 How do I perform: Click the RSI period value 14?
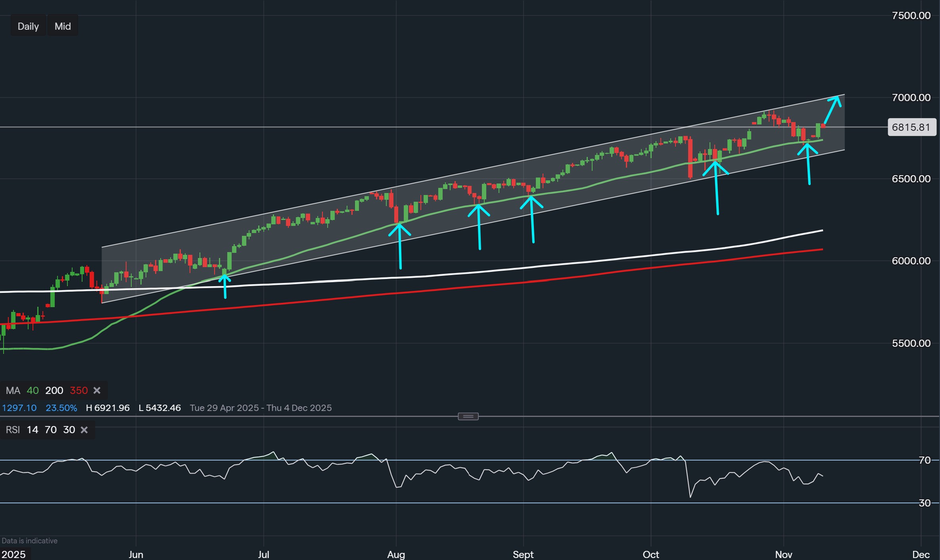point(32,430)
